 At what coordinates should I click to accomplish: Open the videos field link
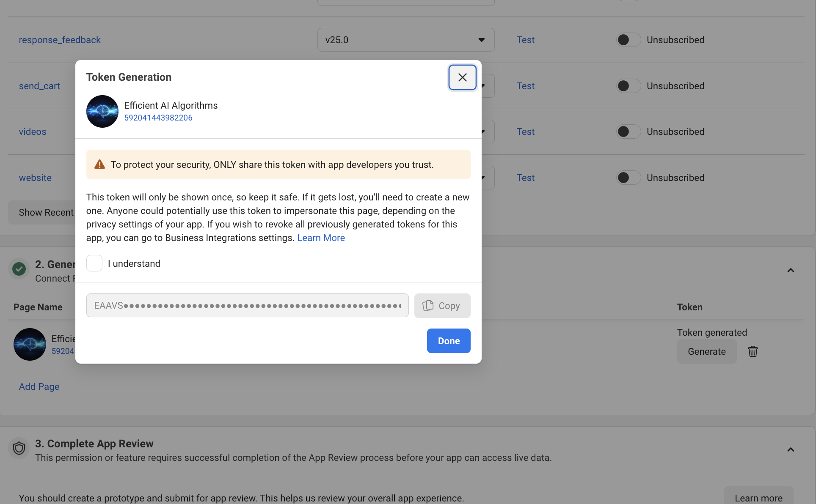[x=33, y=131]
